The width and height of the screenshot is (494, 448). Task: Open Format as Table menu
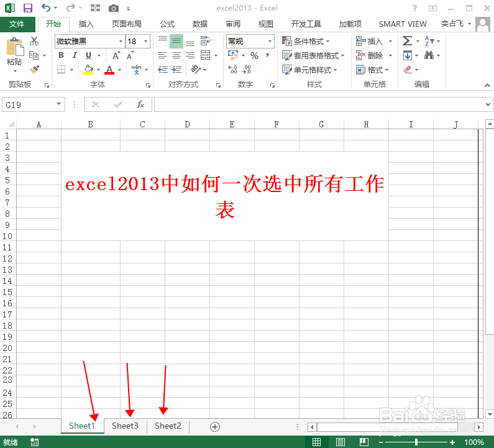[x=313, y=55]
